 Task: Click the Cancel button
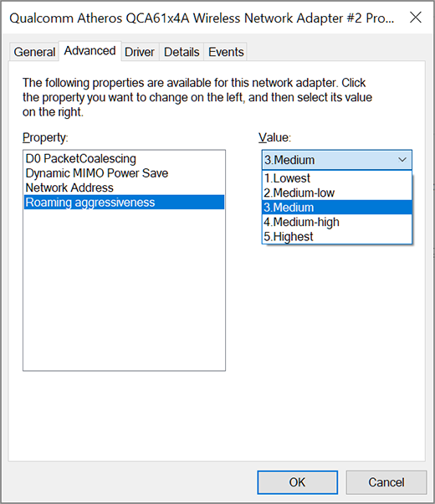[x=386, y=482]
